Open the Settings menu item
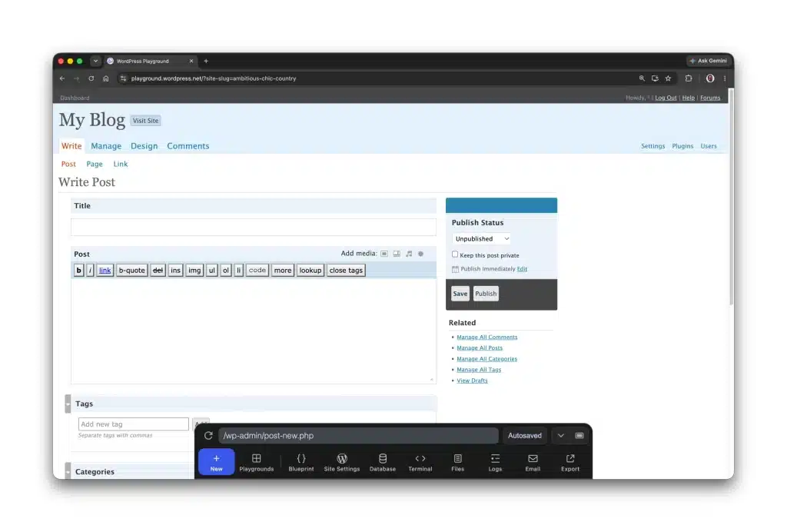 tap(653, 146)
